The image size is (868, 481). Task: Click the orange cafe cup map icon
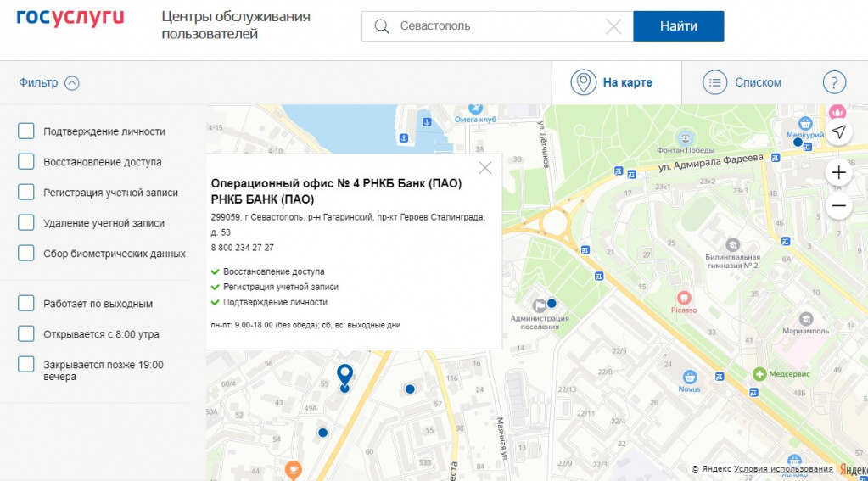click(294, 470)
